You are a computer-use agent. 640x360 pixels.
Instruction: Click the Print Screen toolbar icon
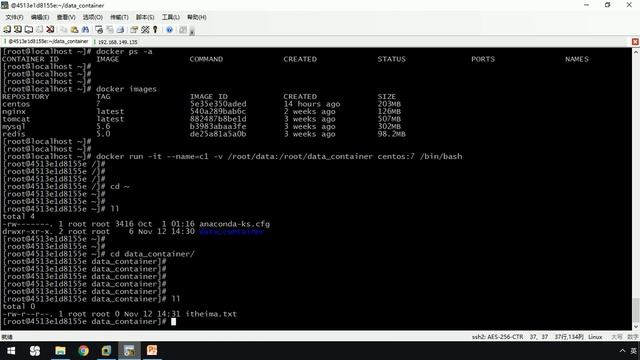(x=99, y=29)
